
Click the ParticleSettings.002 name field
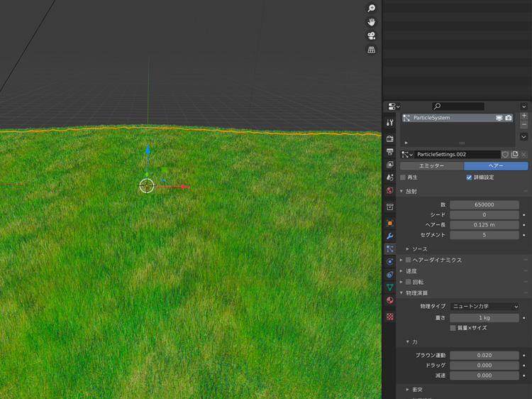tap(456, 154)
